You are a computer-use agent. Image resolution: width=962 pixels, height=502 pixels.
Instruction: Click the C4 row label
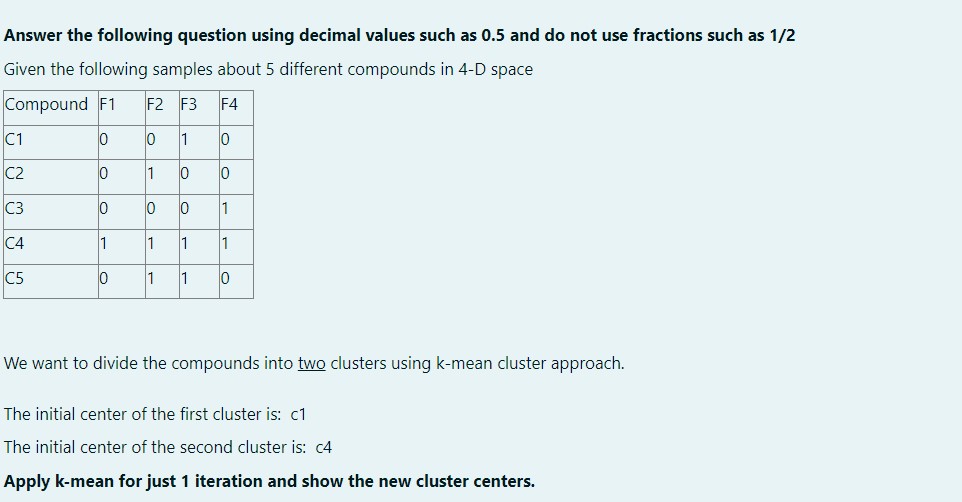(x=51, y=247)
